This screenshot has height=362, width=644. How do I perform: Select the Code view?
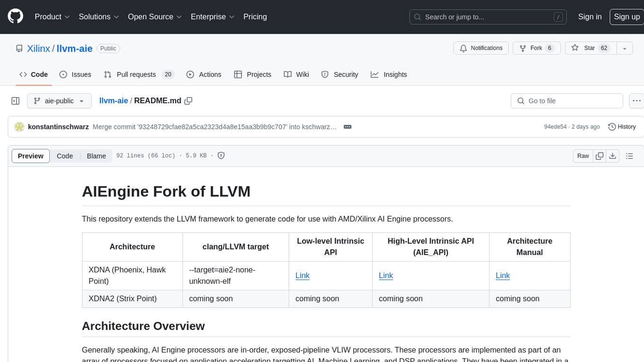pos(65,156)
